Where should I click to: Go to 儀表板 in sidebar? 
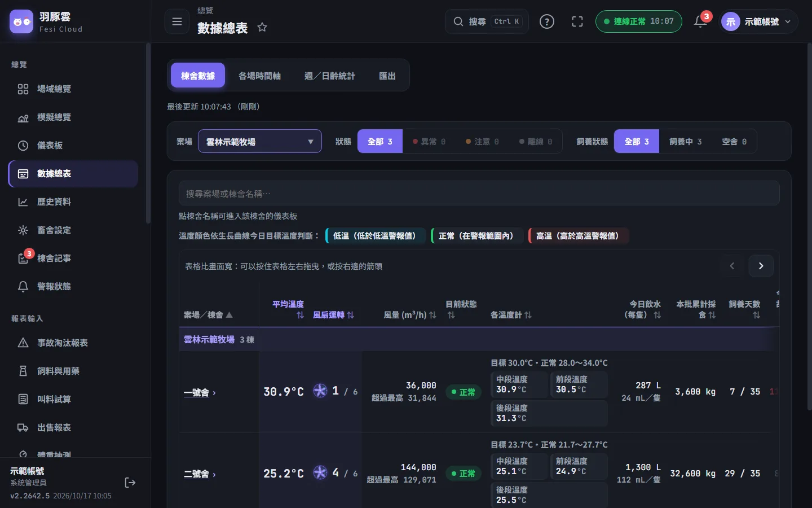pyautogui.click(x=73, y=146)
